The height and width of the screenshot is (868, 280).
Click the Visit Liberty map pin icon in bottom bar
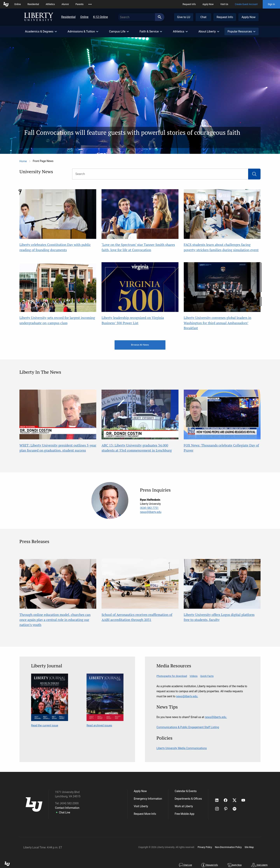(253, 865)
